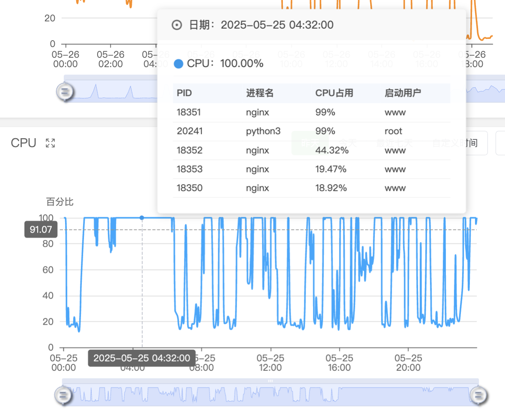Click the 进程名 column header
This screenshot has height=420, width=505.
click(x=260, y=93)
